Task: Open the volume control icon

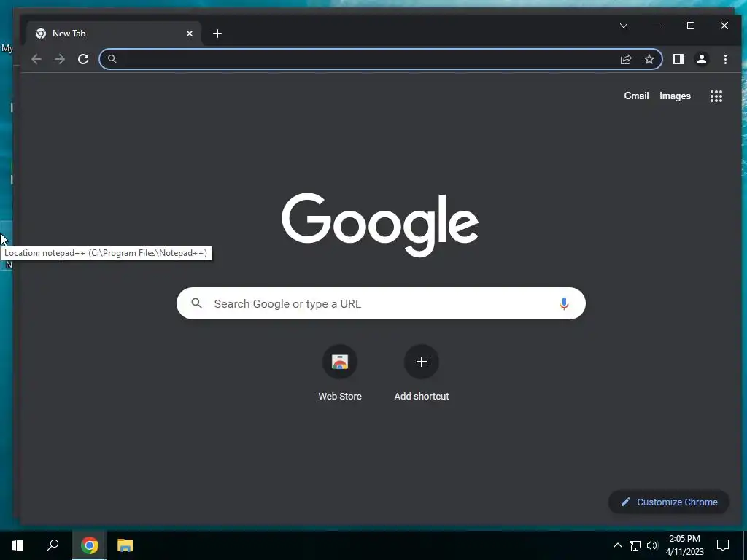Action: 652,545
